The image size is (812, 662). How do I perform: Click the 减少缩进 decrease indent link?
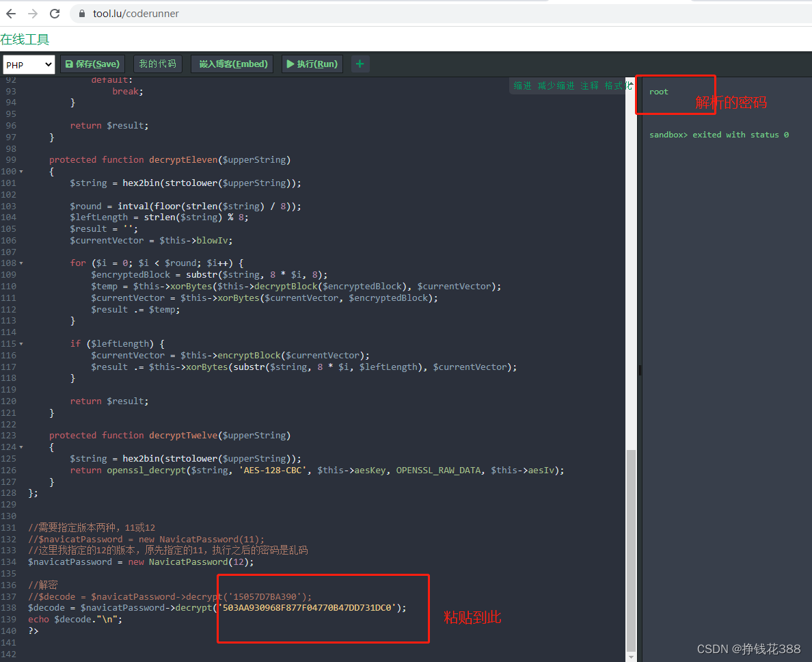556,85
